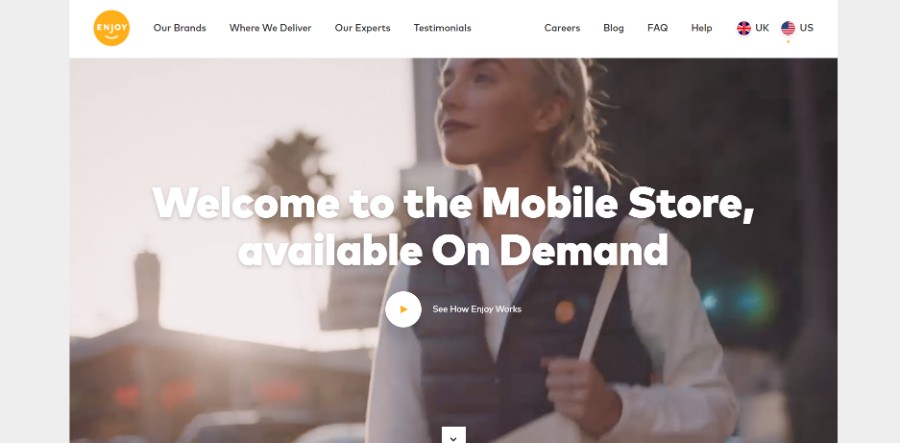Go to Where We Deliver
Image resolution: width=900 pixels, height=443 pixels.
point(270,28)
